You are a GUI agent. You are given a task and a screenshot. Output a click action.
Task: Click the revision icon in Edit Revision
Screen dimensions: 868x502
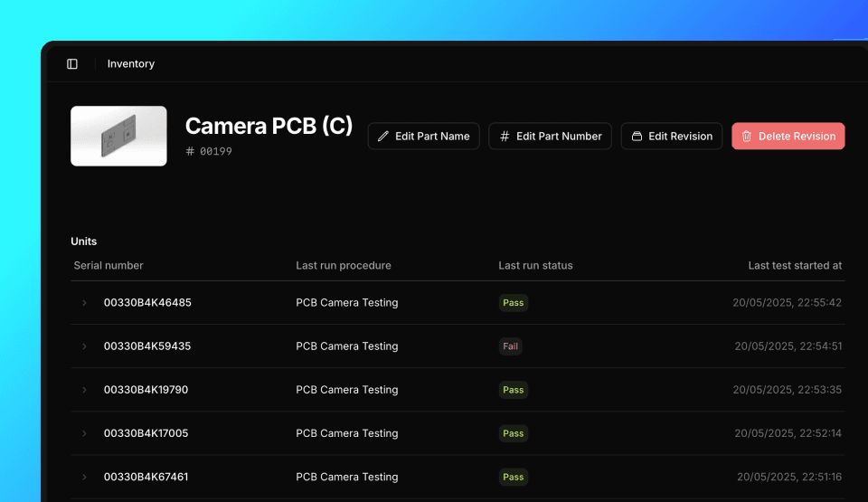pos(637,137)
